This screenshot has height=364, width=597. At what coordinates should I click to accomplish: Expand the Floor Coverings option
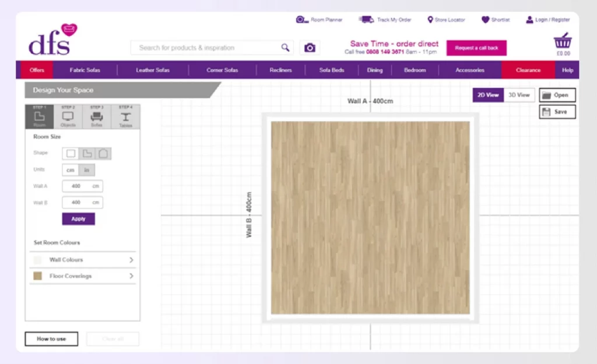[83, 276]
